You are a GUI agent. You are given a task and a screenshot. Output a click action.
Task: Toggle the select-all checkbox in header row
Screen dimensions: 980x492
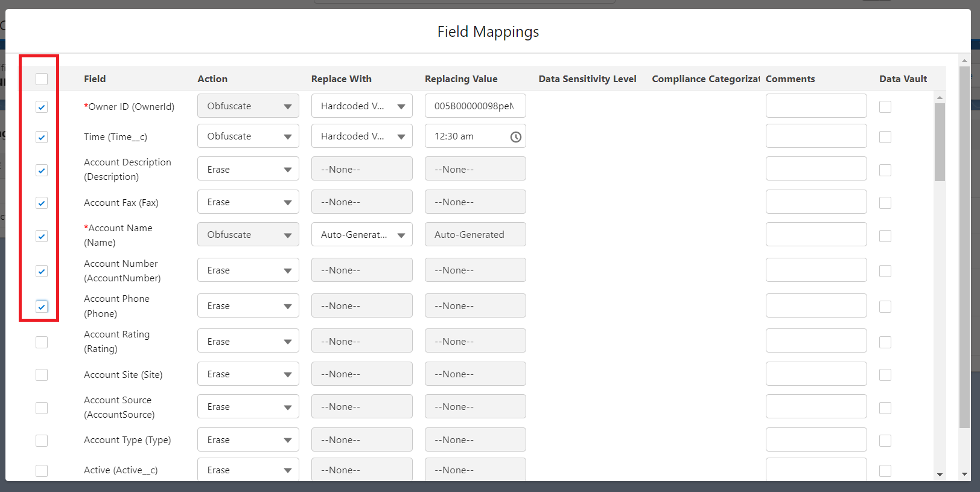(x=42, y=79)
